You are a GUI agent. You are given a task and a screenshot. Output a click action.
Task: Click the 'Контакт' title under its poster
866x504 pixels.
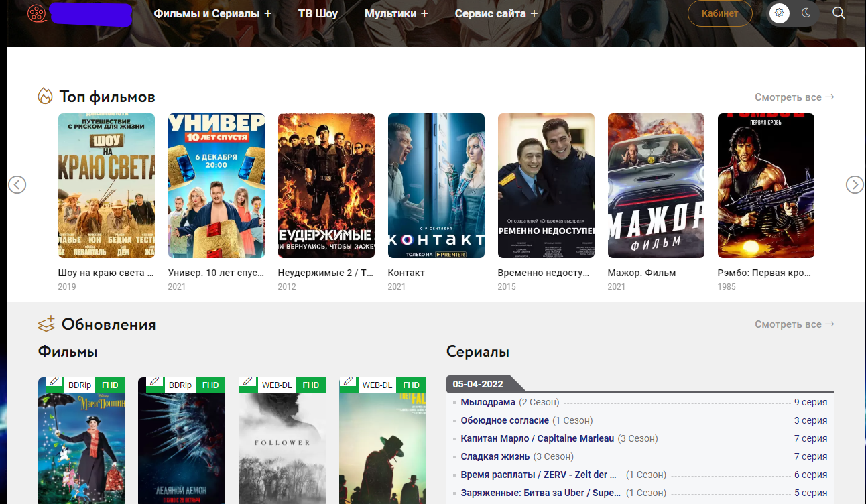click(x=406, y=273)
